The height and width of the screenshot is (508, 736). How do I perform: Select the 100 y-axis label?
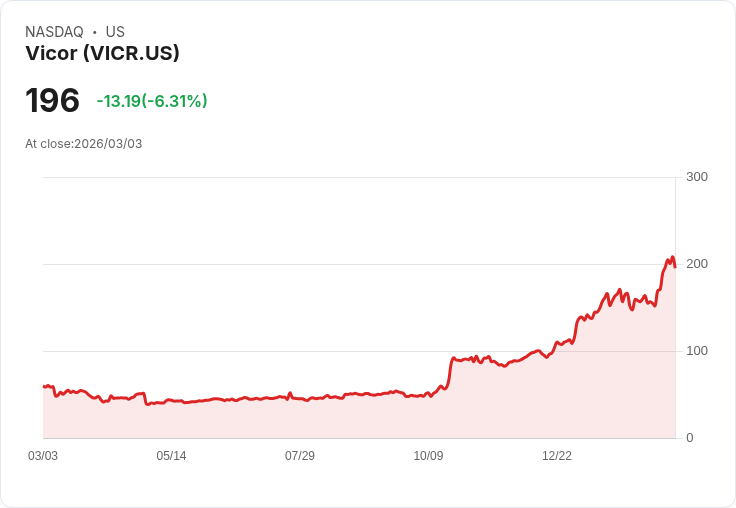(x=697, y=351)
